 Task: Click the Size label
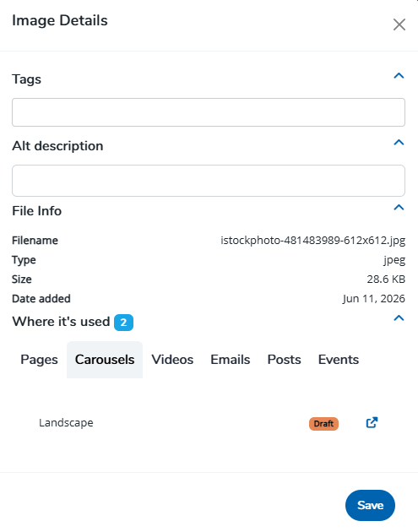[x=22, y=280]
